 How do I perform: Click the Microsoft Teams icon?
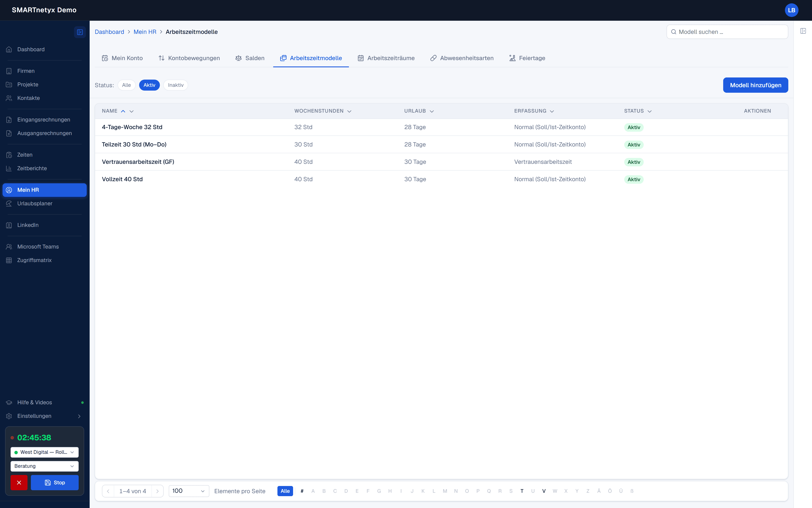pos(9,247)
